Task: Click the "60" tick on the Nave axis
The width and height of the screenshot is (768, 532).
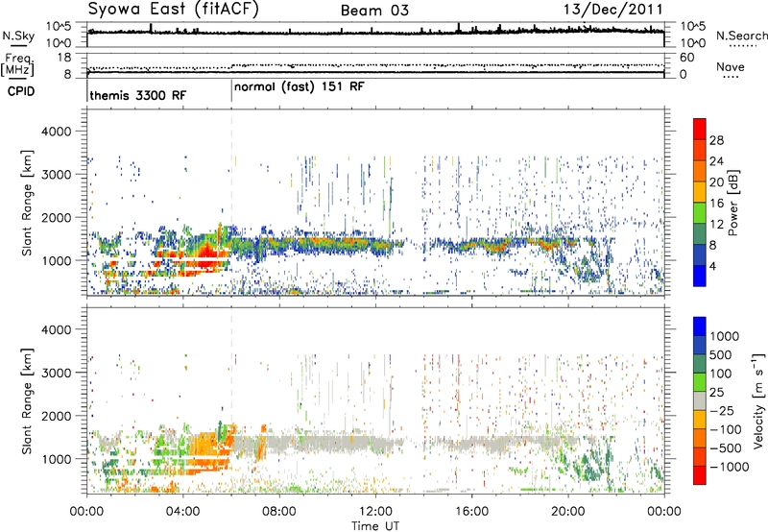Action: (x=686, y=58)
